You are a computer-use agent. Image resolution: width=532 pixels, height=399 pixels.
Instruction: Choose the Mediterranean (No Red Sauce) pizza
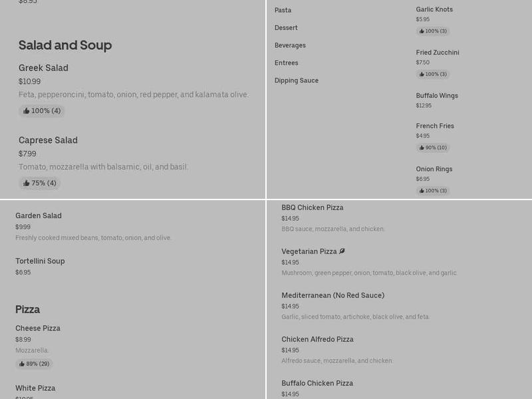coord(332,295)
